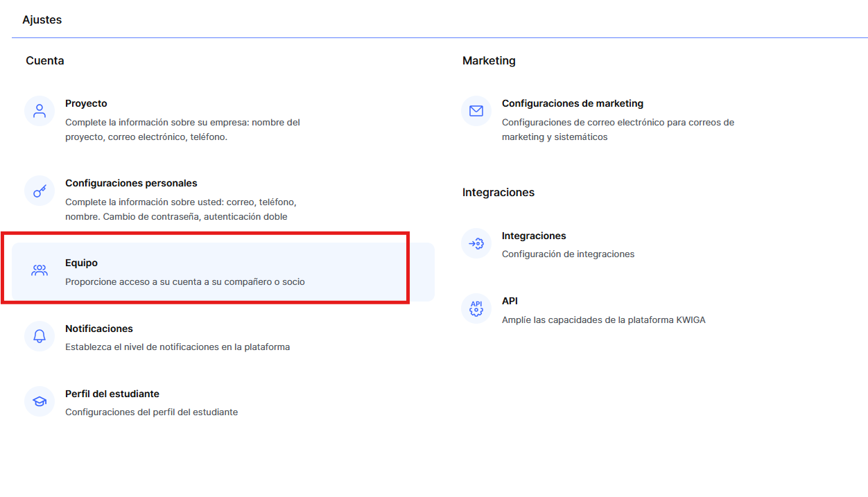This screenshot has width=868, height=497.
Task: Click the Notificaciones bell icon
Action: click(40, 336)
